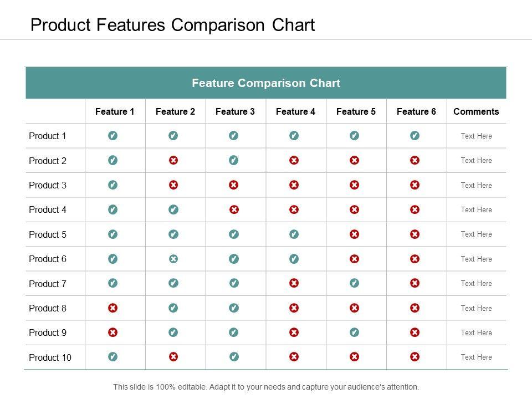This screenshot has height=399, width=532.
Task: Click Product 3 Feature 3 cross icon
Action: (x=234, y=185)
